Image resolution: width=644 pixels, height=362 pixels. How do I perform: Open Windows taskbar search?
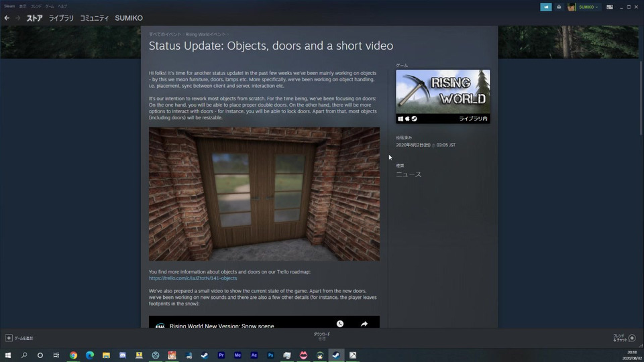pos(24,355)
